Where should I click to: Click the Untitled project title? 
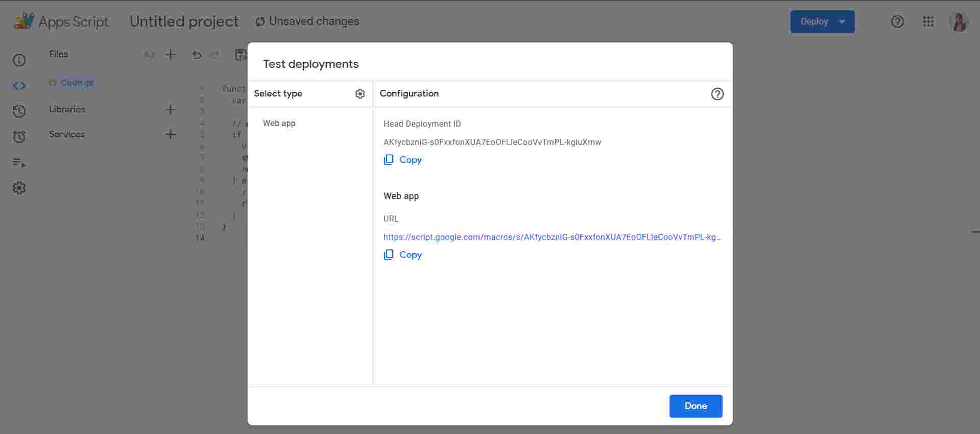(184, 21)
